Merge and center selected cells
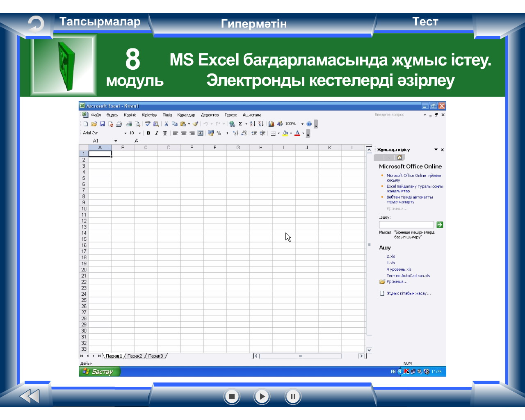The height and width of the screenshot is (420, 525). 200,133
